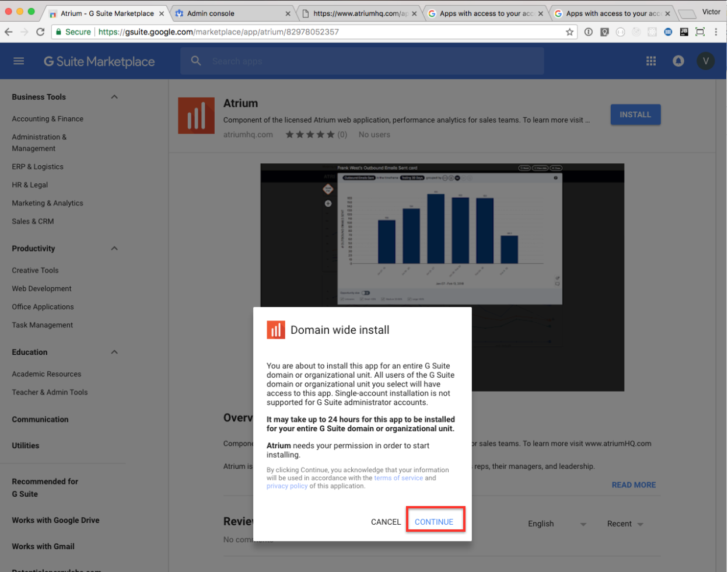Open a new browser tab
The image size is (728, 572).
click(x=687, y=14)
